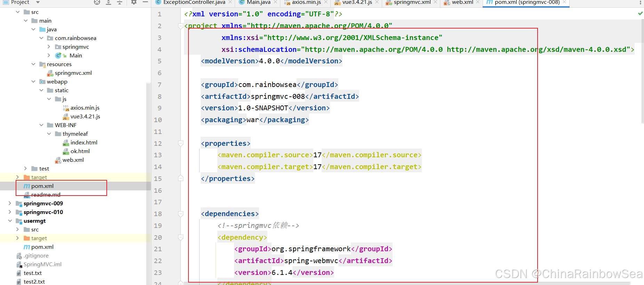Fold the project tag at line 2
This screenshot has width=644, height=285.
pyautogui.click(x=180, y=26)
